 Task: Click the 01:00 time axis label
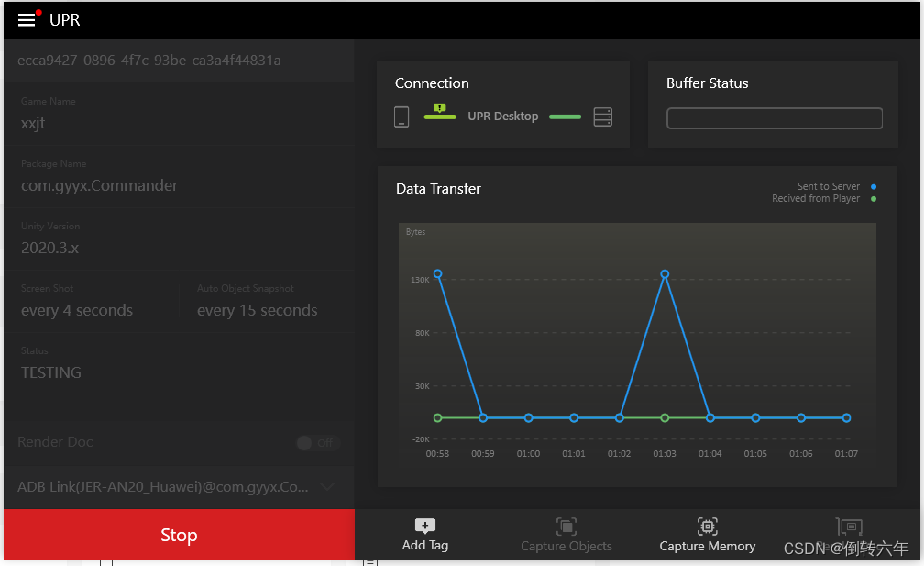[x=529, y=454]
